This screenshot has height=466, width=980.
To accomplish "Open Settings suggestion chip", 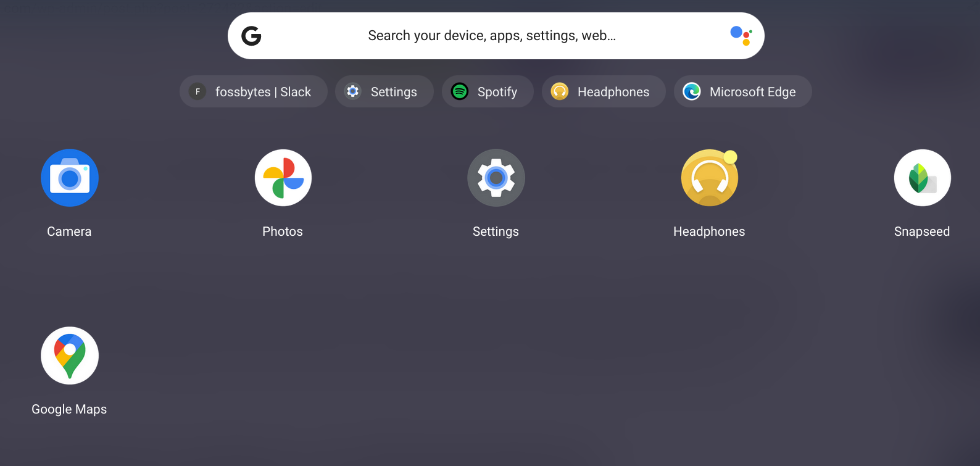I will [x=384, y=91].
